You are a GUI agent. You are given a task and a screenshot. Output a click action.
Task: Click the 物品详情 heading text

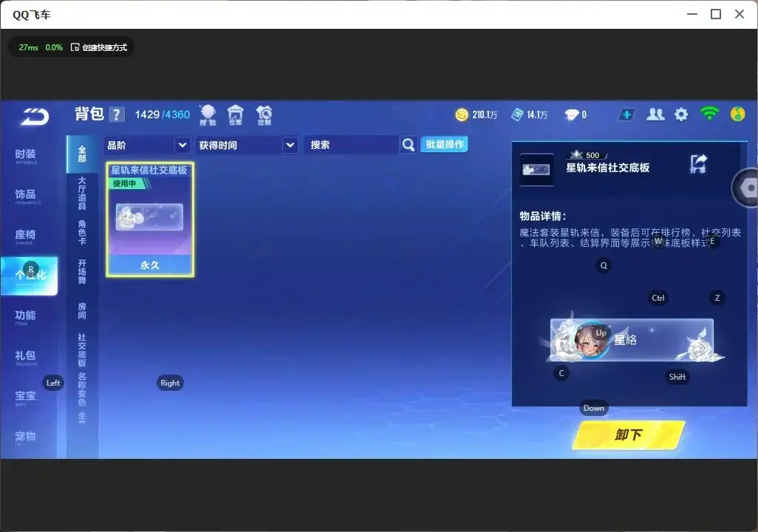click(543, 216)
